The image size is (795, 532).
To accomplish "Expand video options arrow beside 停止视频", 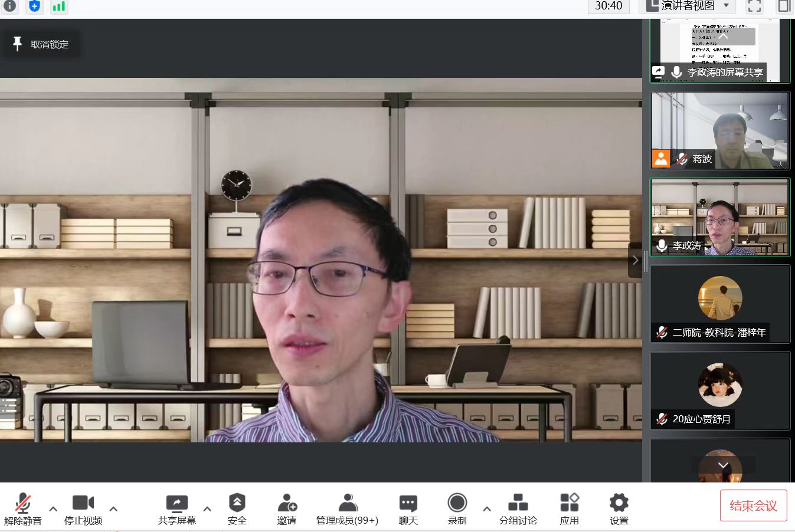I will click(113, 508).
